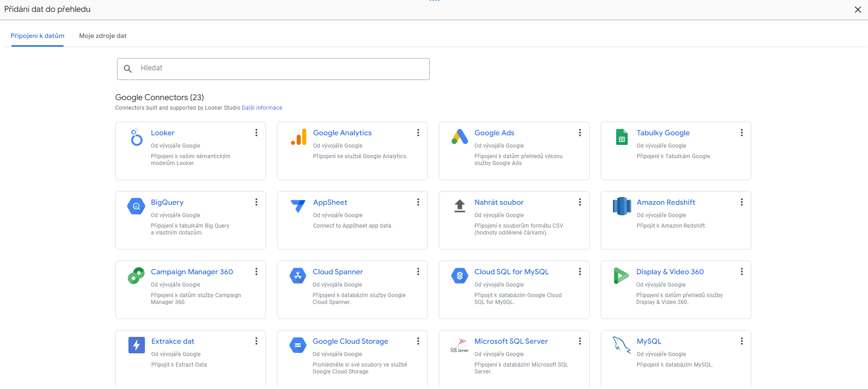Click the 'Připojit k Extract Data' description
868x389 pixels.
coord(179,365)
